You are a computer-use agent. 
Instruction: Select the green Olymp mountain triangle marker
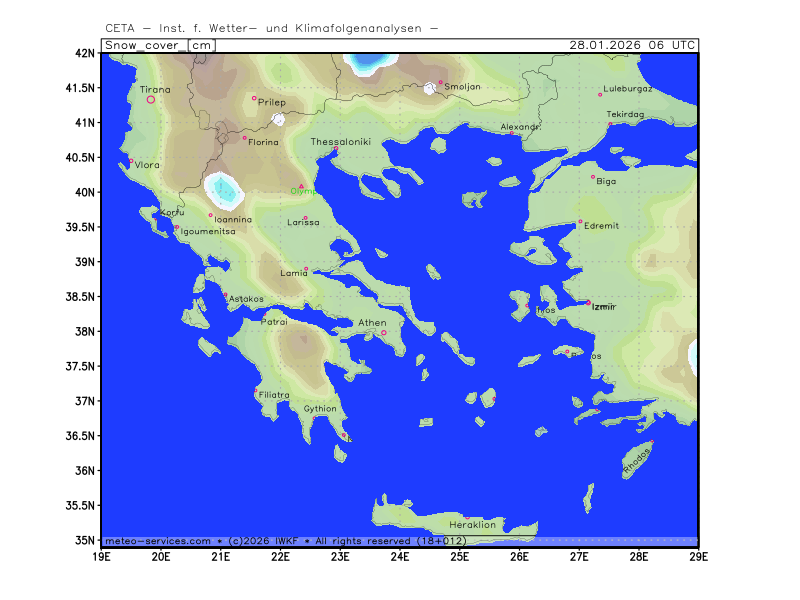pos(301,185)
